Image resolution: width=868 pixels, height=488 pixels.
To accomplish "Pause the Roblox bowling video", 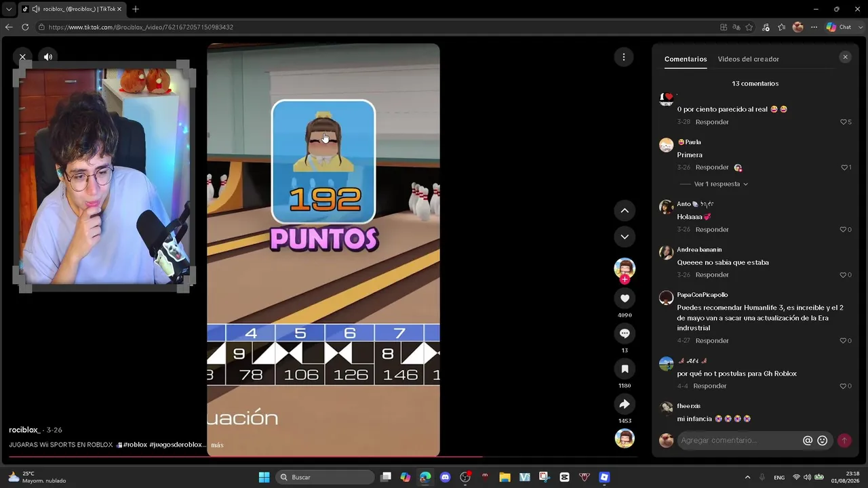I will [x=323, y=250].
